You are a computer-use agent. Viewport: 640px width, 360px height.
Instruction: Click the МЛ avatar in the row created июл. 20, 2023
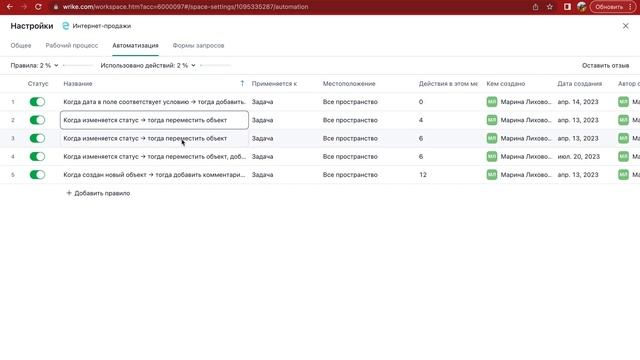(491, 156)
